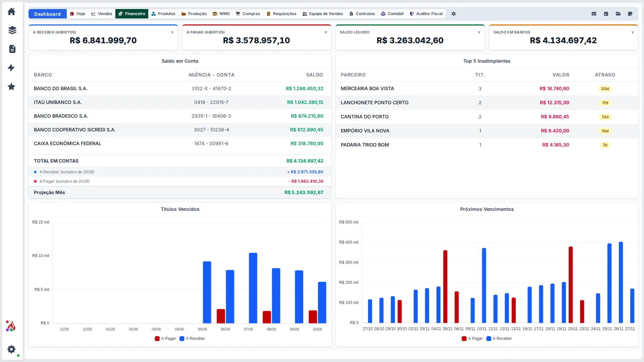Image resolution: width=644 pixels, height=362 pixels.
Task: Expand the A Receber (Abertos) card dropdown
Action: click(x=172, y=33)
